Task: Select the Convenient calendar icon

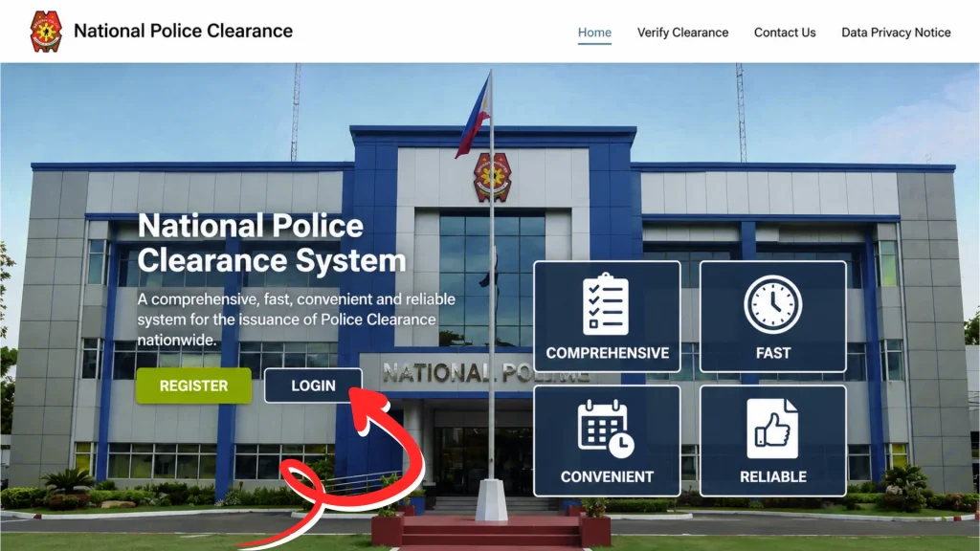Action: point(606,428)
